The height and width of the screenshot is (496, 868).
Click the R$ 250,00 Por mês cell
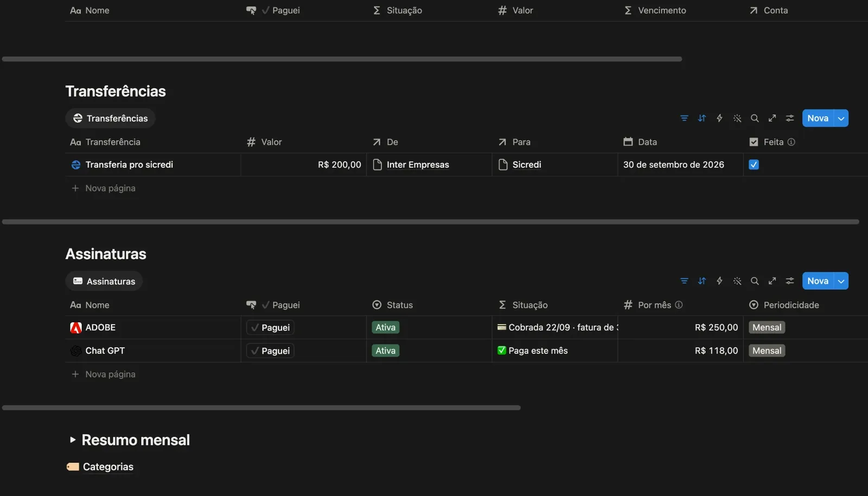tap(680, 328)
